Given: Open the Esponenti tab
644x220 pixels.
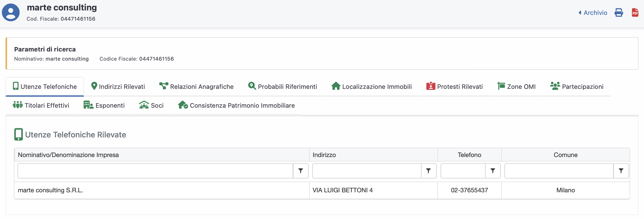Looking at the screenshot, I should point(104,105).
